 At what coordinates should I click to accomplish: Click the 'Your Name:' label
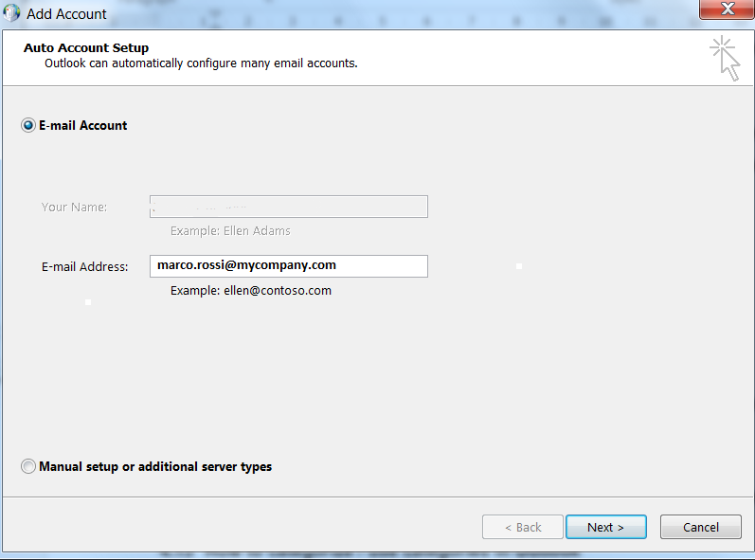pos(74,208)
